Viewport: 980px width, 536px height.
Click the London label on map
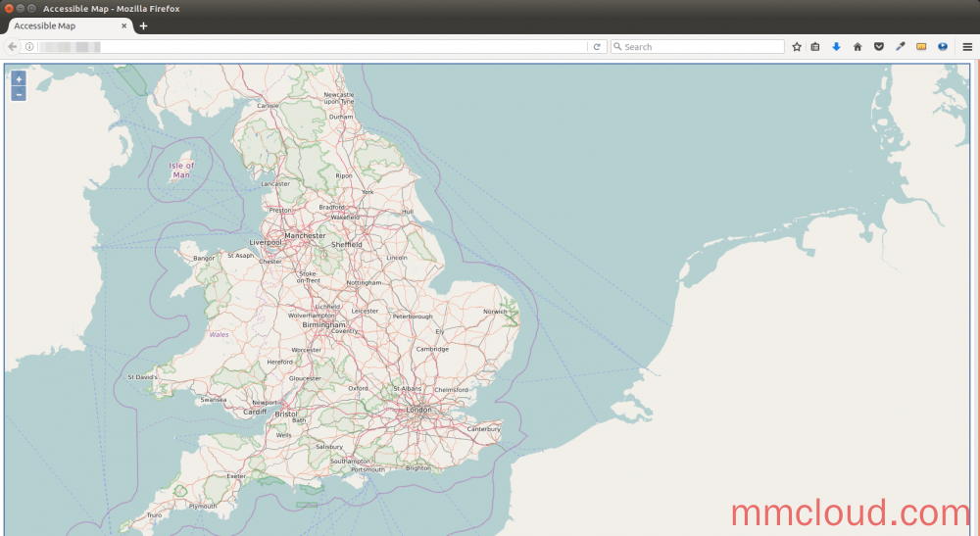418,410
